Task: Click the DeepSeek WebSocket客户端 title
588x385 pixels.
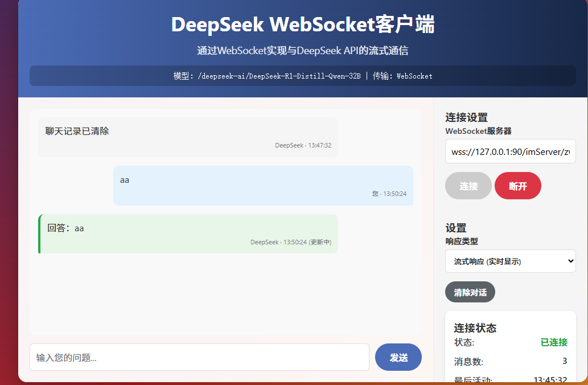Action: (x=303, y=24)
